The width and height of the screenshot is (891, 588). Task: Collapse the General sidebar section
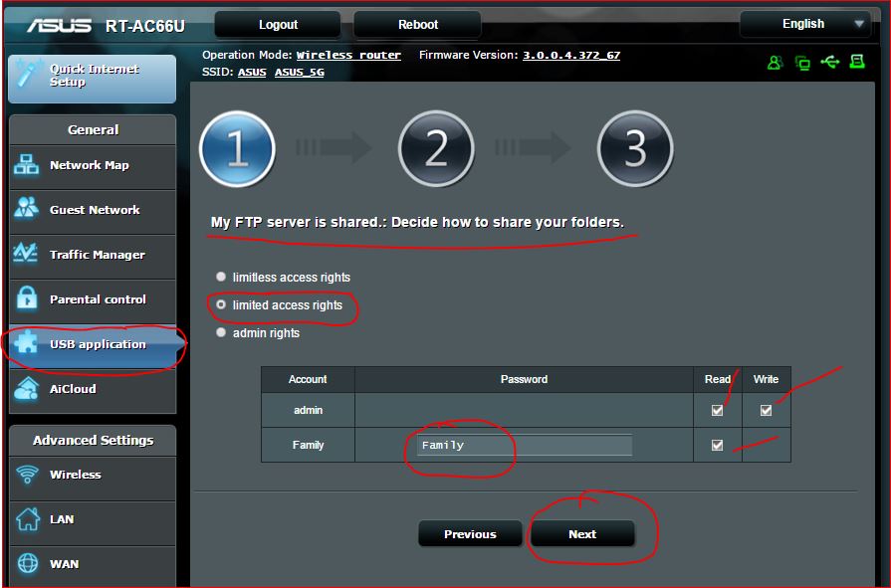coord(92,129)
